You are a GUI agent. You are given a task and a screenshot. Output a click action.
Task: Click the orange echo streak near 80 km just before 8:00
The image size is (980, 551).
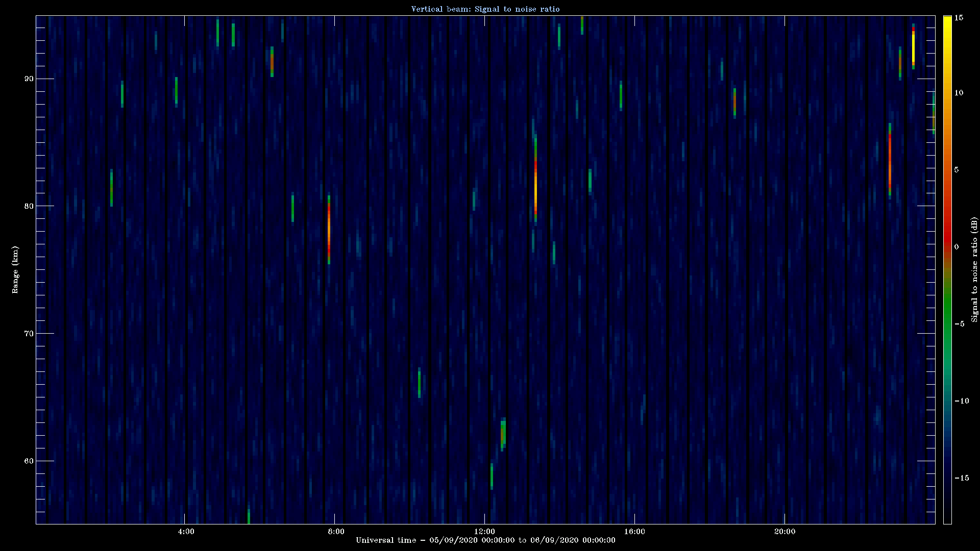[329, 230]
